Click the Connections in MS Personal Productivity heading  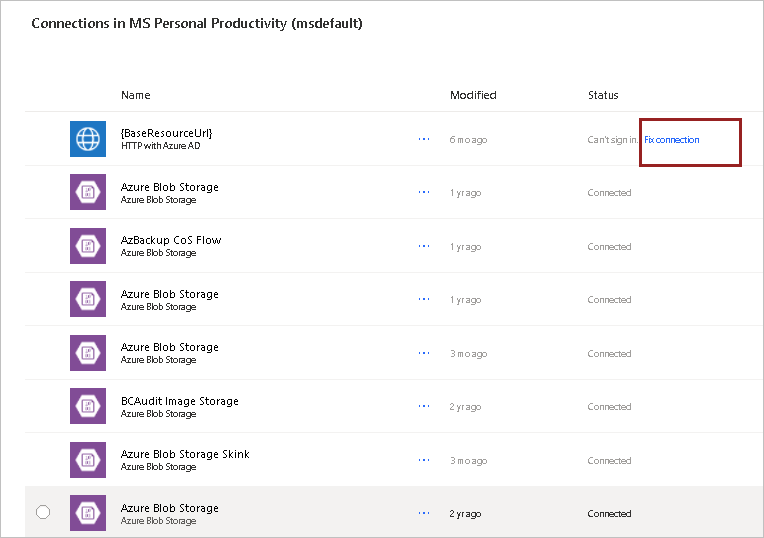pyautogui.click(x=197, y=23)
